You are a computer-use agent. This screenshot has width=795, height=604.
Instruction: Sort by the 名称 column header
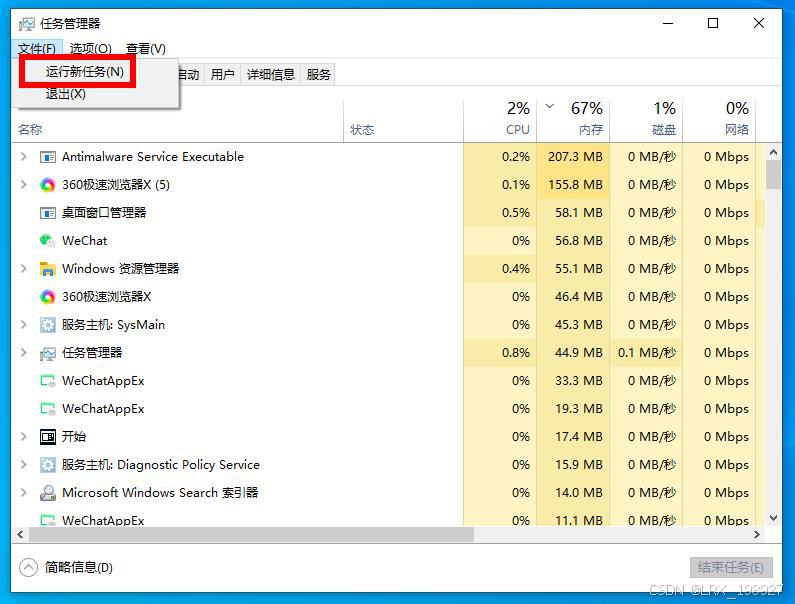pyautogui.click(x=178, y=130)
